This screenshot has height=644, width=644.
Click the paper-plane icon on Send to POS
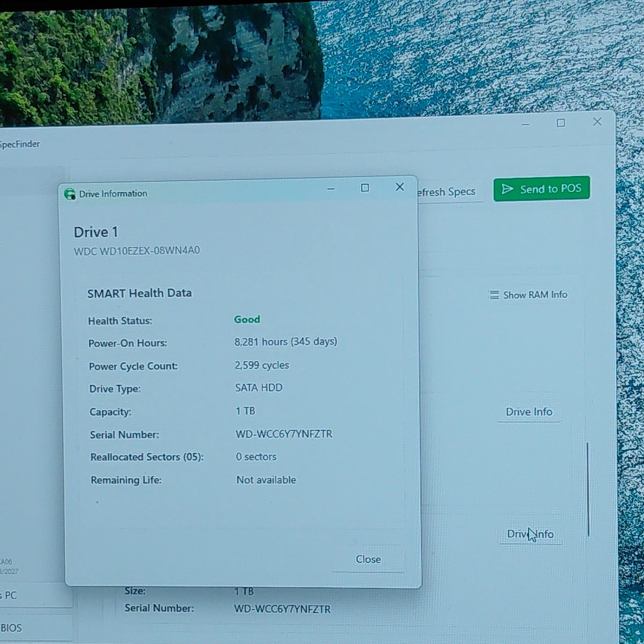tap(507, 189)
